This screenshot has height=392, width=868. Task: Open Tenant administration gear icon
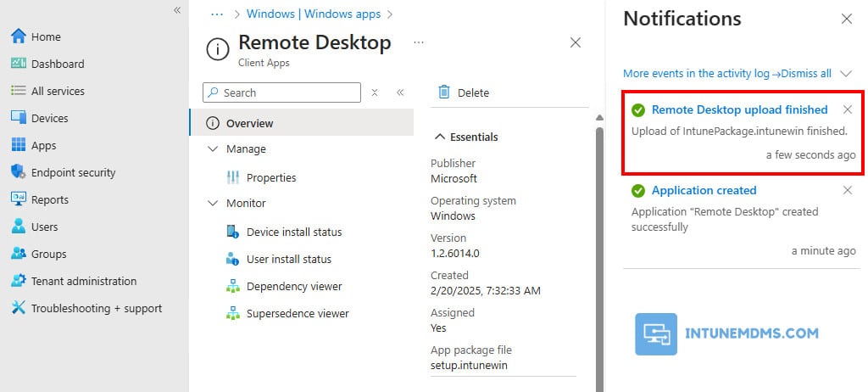(x=19, y=281)
